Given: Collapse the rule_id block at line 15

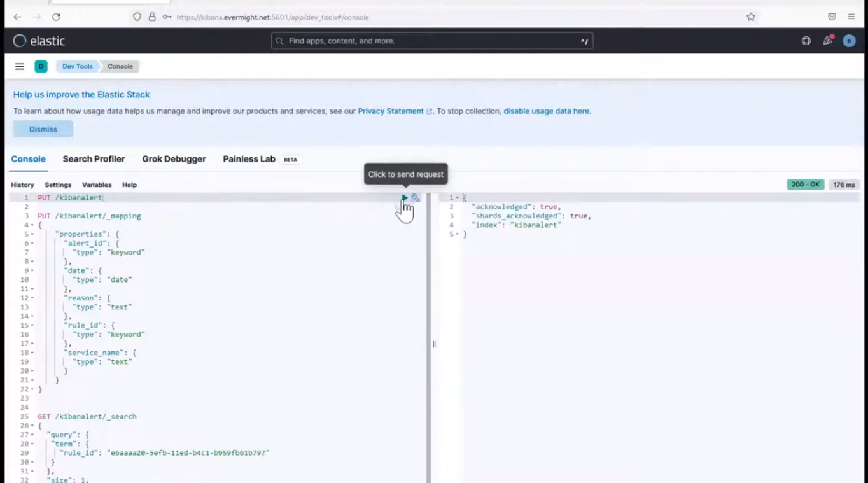Looking at the screenshot, I should pos(32,325).
